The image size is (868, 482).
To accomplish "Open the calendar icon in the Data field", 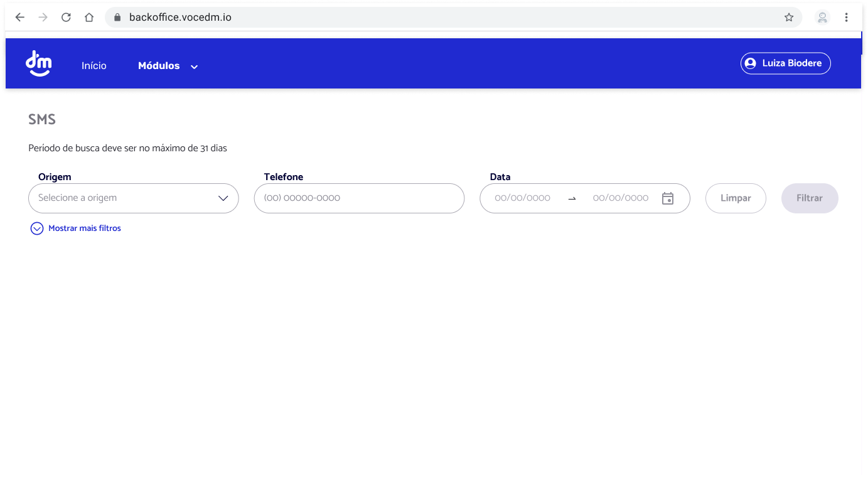I will click(x=668, y=198).
